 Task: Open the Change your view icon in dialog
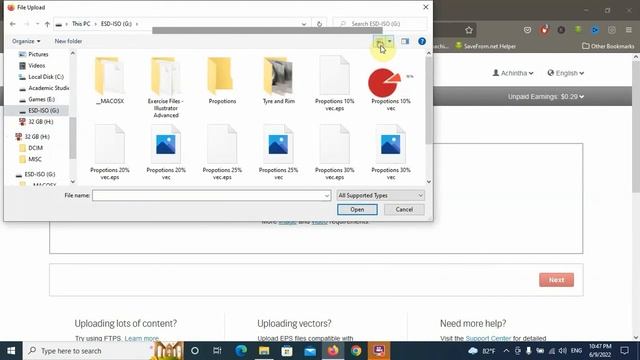[x=380, y=42]
